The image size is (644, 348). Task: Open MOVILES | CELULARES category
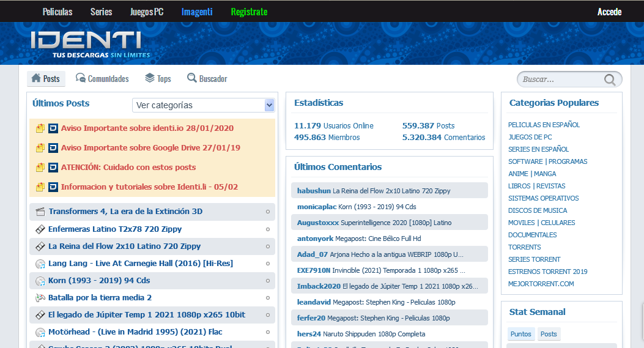point(541,223)
